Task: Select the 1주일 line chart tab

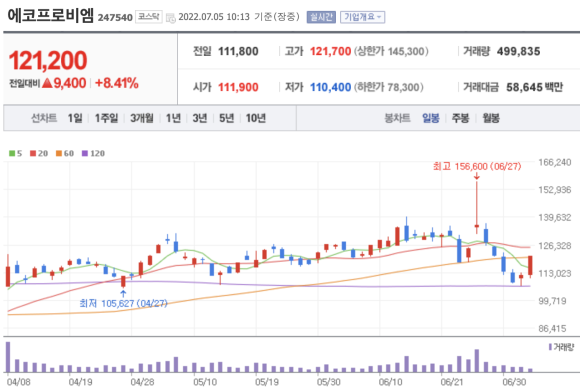Action: (106, 118)
